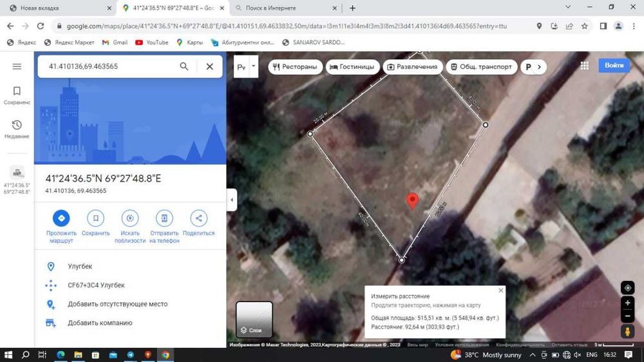644x362 pixels.
Task: Copy plus code CF67+3C4 Улугбек
Action: pos(130,285)
